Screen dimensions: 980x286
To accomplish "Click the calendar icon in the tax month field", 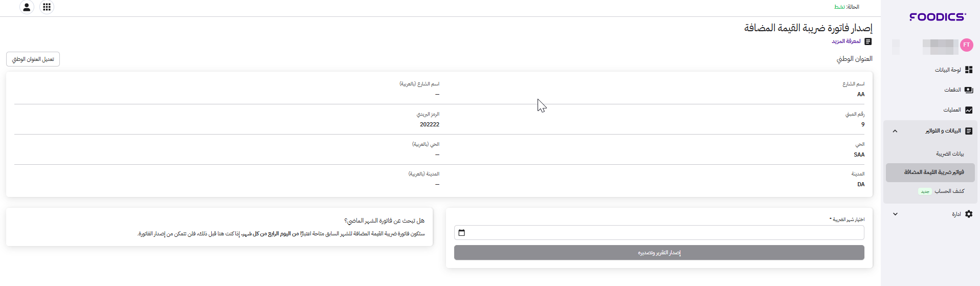I will tap(462, 233).
